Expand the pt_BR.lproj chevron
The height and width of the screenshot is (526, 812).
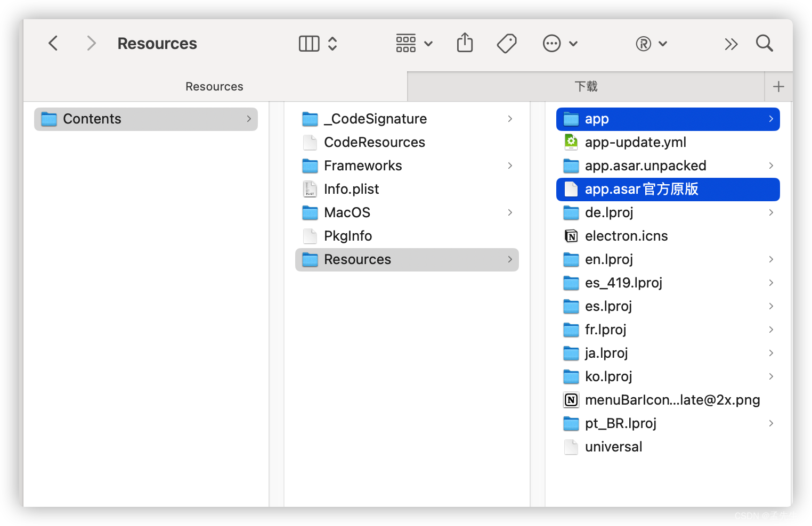(771, 423)
